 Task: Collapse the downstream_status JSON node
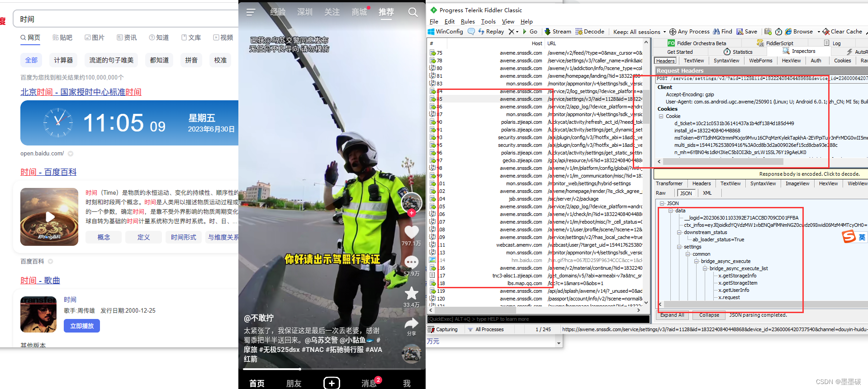pos(679,232)
